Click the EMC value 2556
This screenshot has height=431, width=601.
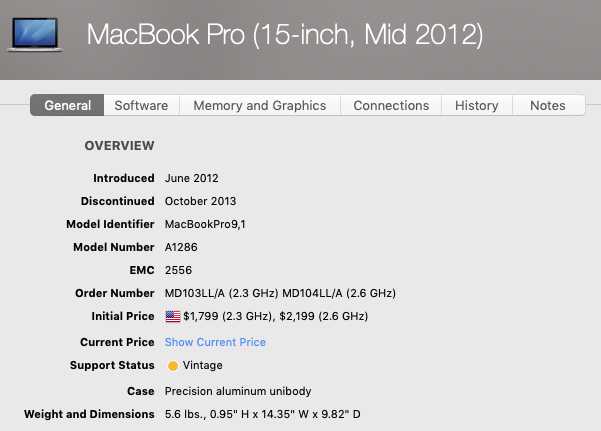point(178,270)
